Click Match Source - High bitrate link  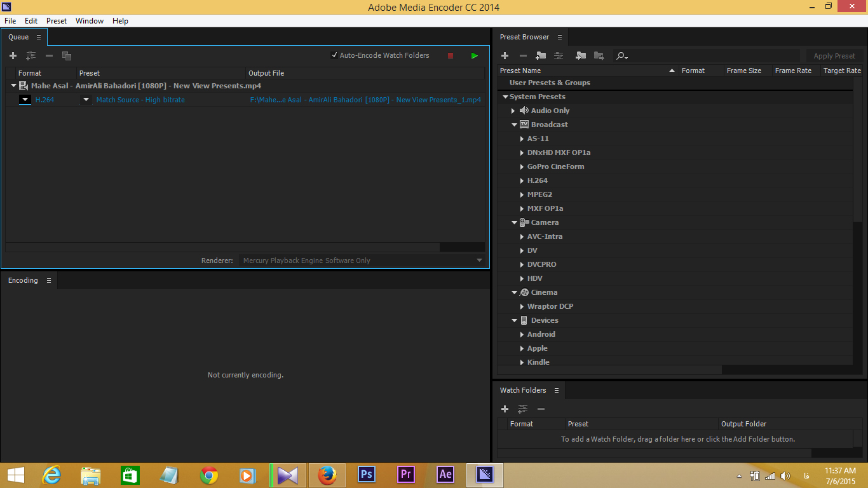140,100
